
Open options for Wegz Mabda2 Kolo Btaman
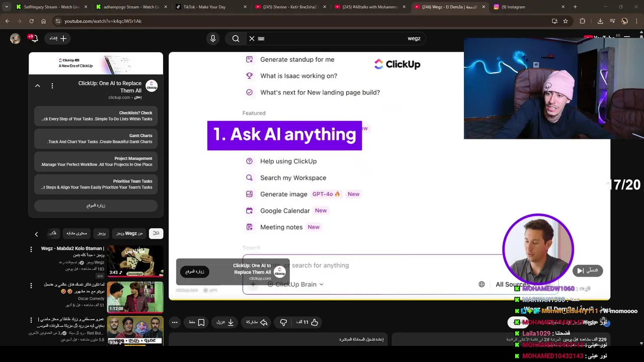(31, 249)
